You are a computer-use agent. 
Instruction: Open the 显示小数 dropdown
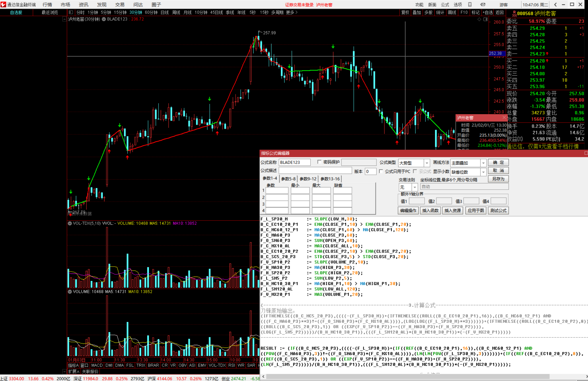point(483,172)
